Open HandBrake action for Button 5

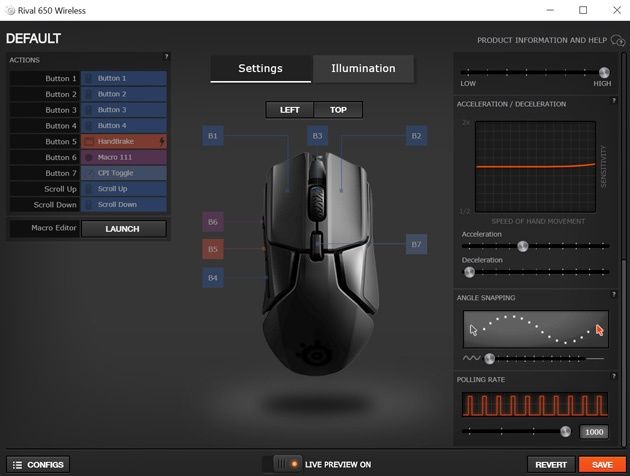point(124,141)
